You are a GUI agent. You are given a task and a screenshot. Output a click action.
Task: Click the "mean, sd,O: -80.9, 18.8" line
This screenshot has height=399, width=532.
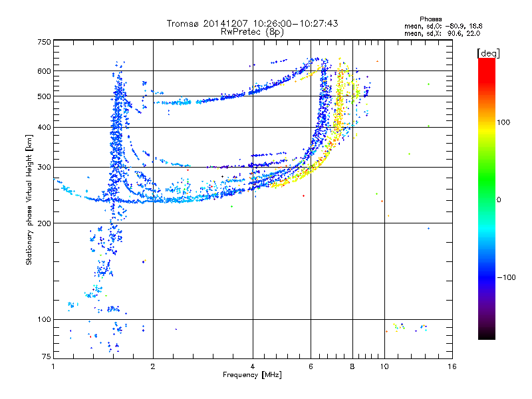[x=444, y=26]
